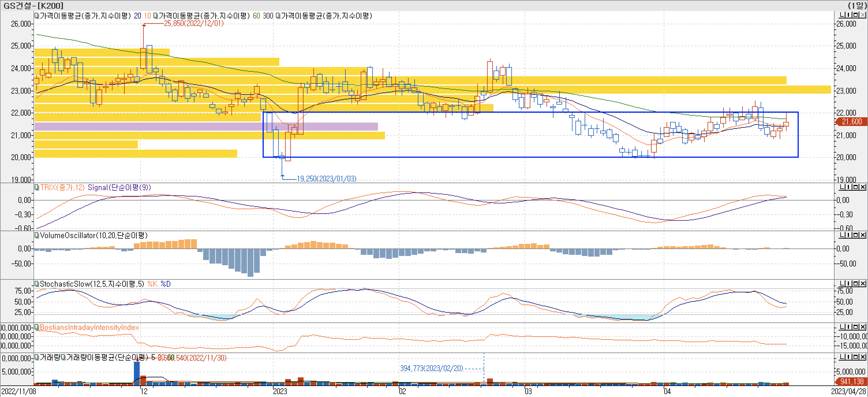The height and width of the screenshot is (397, 868).
Task: Maximize the StochasticSlow indicator panel
Action: 856,284
